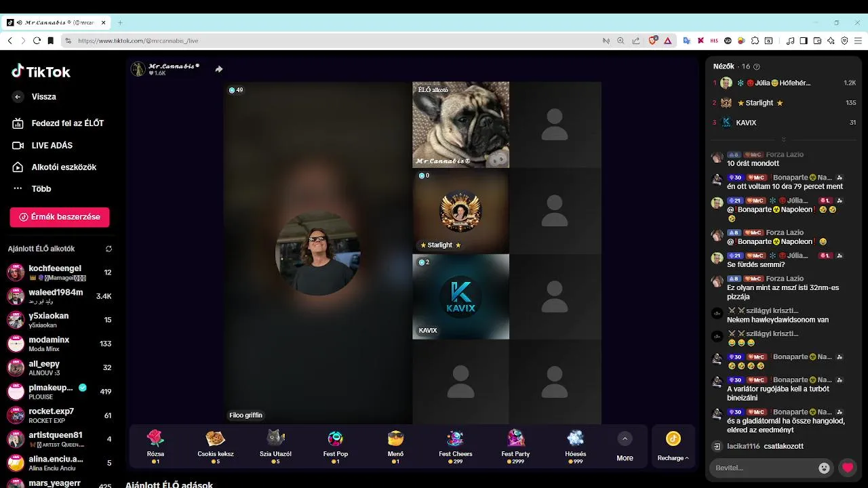Open alina.enciu.a... live channel
Screen dimensions: 868x488
click(60, 463)
